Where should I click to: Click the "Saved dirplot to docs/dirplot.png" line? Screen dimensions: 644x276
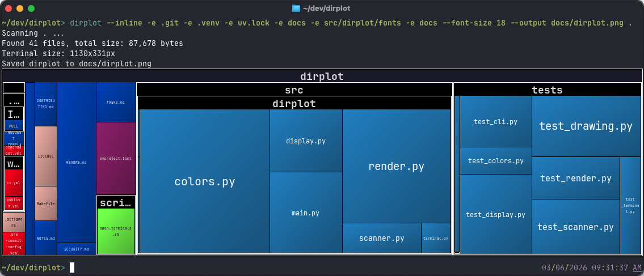(x=77, y=63)
